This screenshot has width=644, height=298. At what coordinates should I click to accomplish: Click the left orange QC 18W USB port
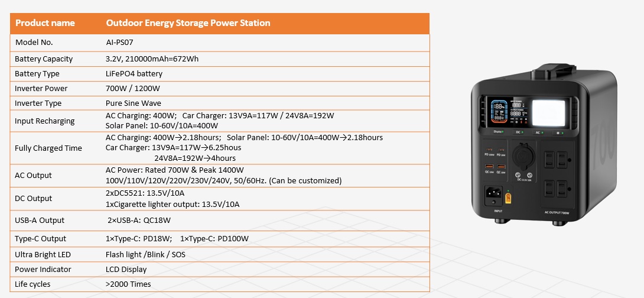[489, 166]
